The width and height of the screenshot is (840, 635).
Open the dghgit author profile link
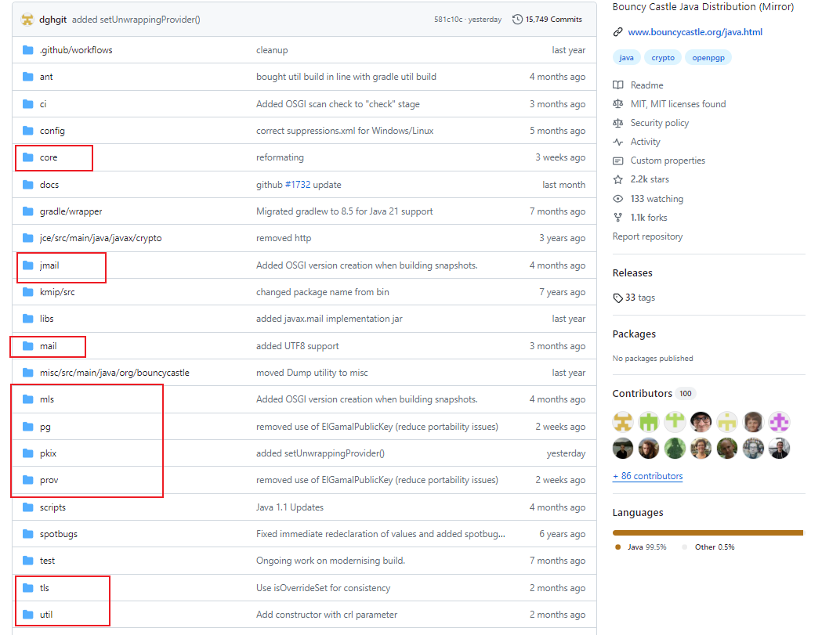pyautogui.click(x=53, y=20)
